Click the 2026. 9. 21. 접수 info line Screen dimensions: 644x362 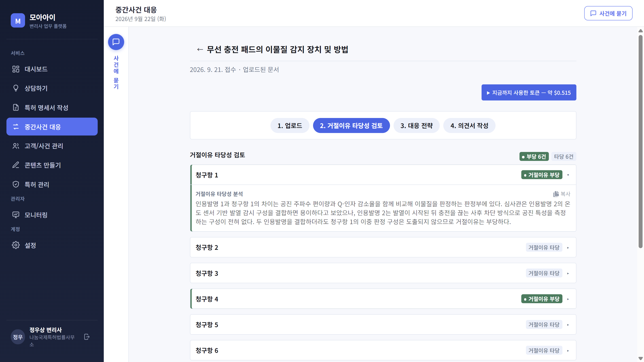pos(234,69)
